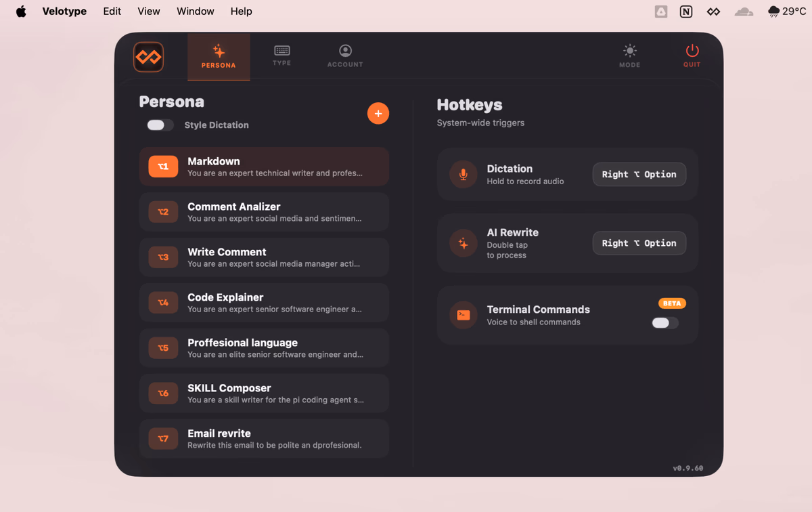Click the Terminal Commands icon

tap(464, 315)
